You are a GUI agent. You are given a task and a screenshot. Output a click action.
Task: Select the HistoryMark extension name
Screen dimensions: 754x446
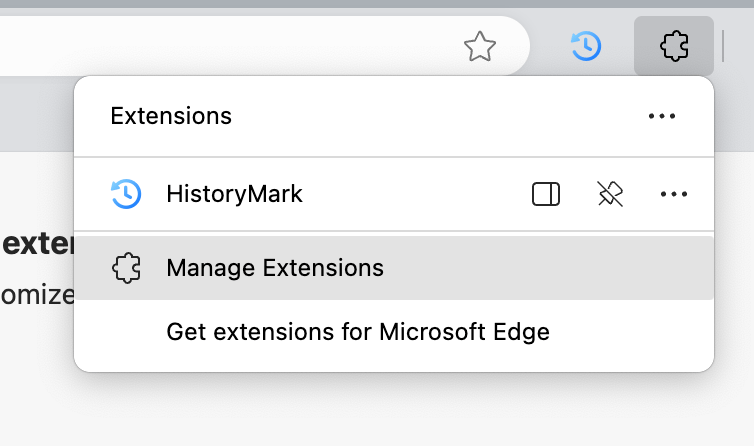[234, 194]
